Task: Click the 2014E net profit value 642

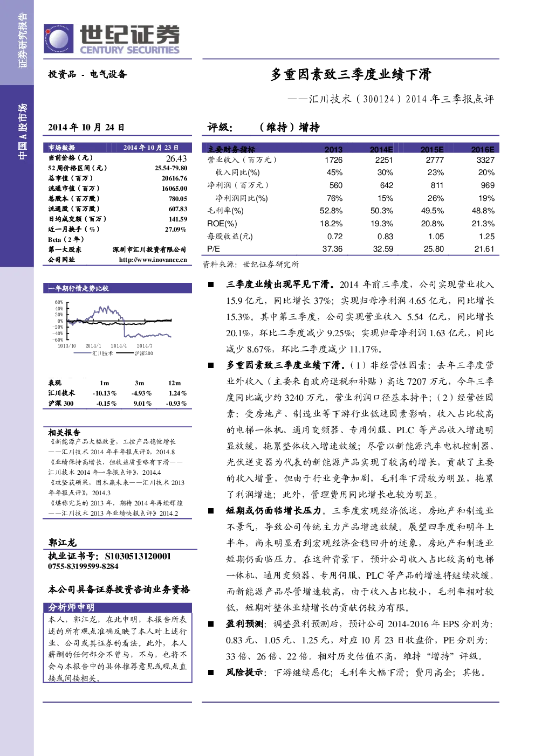Action: click(x=387, y=185)
